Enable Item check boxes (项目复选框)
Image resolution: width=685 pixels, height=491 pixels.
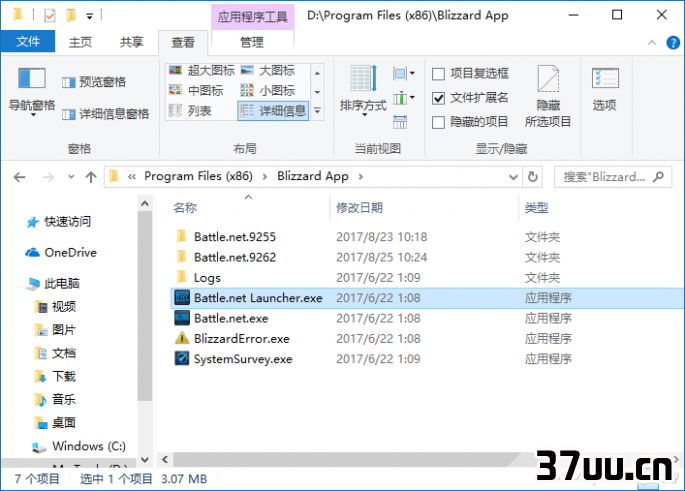tap(438, 74)
